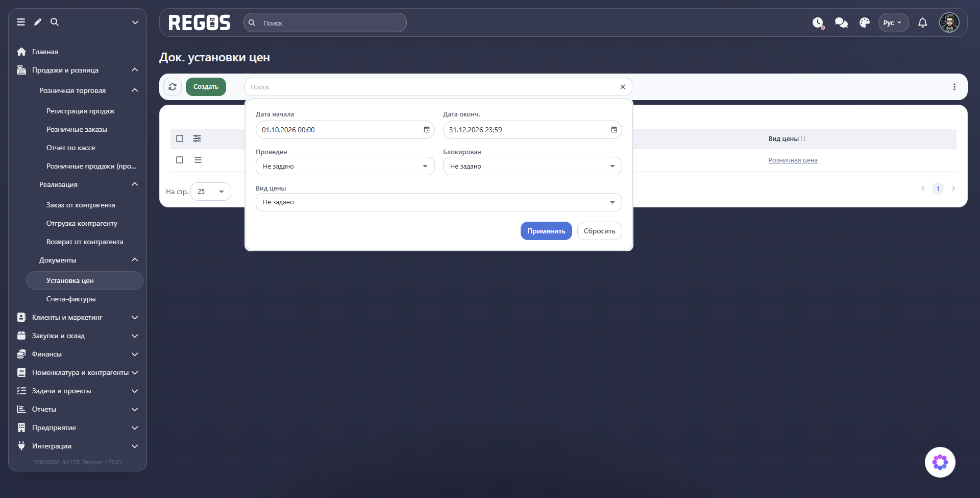Open the Вид цены filter dropdown
980x498 pixels.
pyautogui.click(x=439, y=202)
